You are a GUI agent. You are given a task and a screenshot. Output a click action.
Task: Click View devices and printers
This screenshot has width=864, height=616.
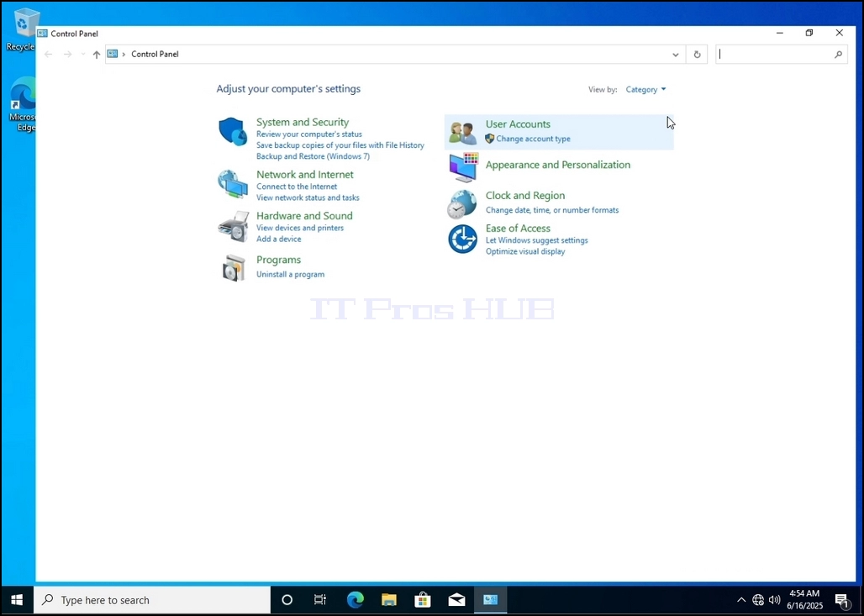pos(300,228)
